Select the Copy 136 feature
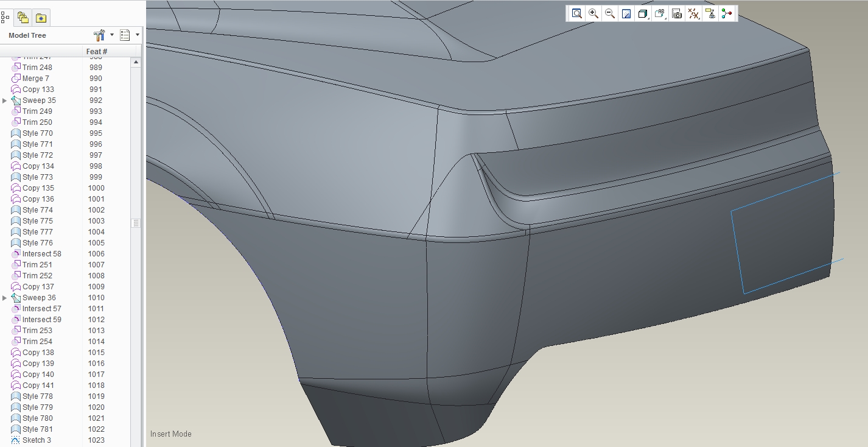 coord(33,199)
